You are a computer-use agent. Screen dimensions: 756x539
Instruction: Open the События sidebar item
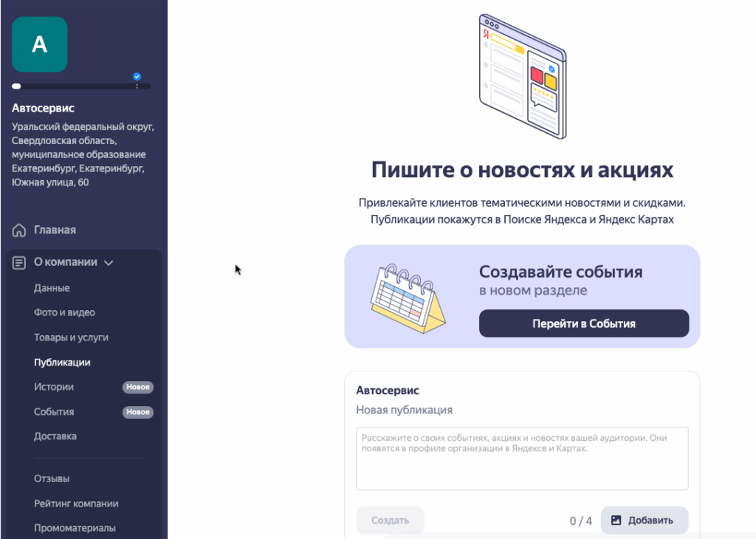click(x=53, y=412)
